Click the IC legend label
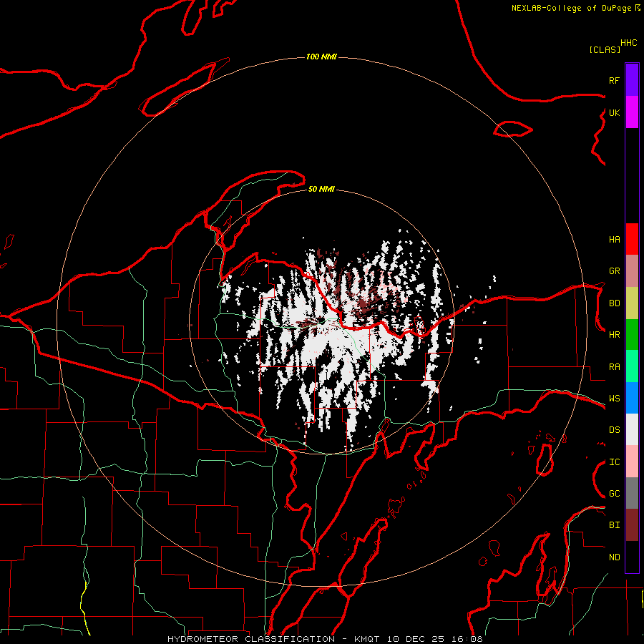The width and height of the screenshot is (644, 644). [x=614, y=462]
